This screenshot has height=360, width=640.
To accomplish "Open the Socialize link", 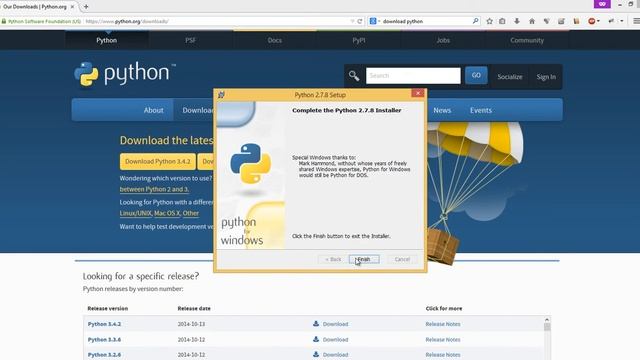I will point(509,77).
